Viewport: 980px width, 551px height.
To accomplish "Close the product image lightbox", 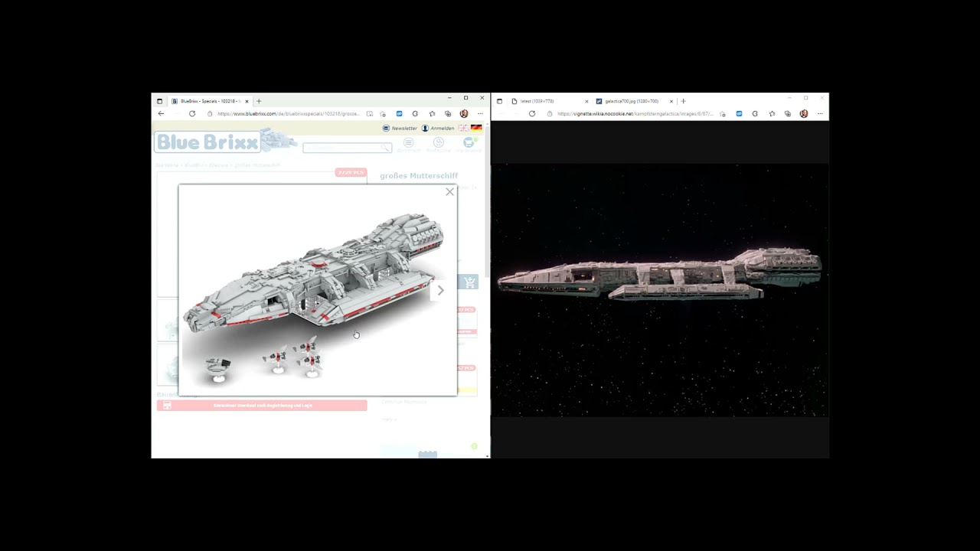I will (x=449, y=192).
